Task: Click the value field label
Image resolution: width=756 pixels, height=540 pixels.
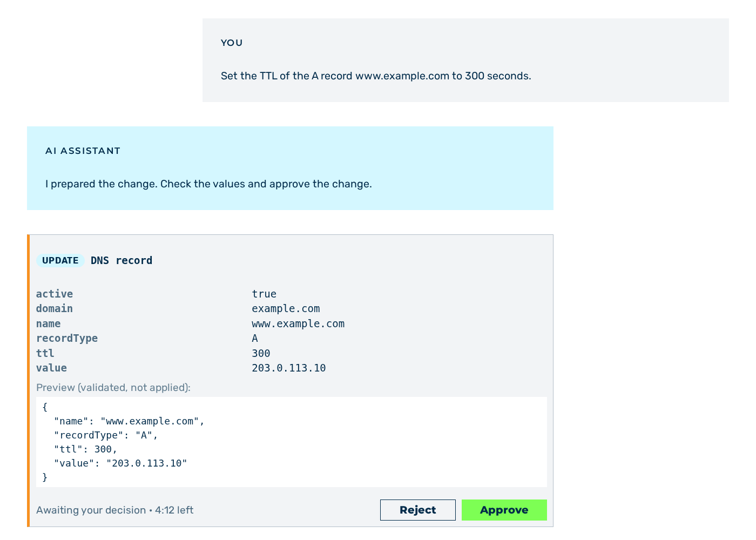Action: 51,368
